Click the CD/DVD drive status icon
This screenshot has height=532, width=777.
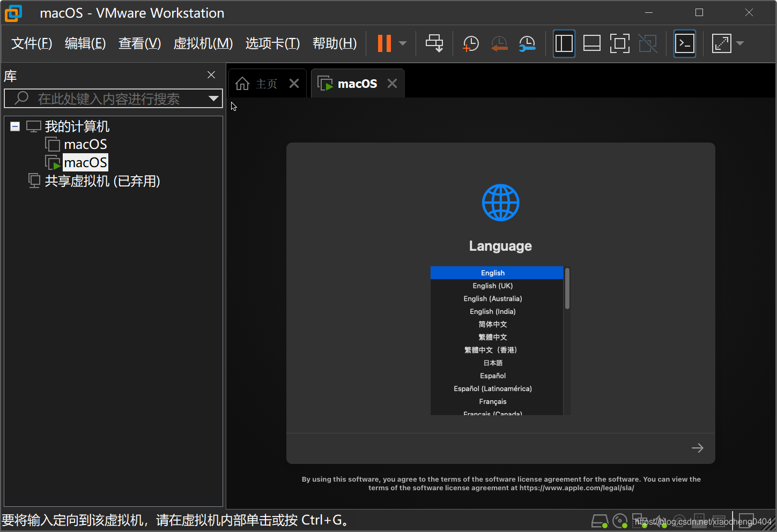click(620, 521)
